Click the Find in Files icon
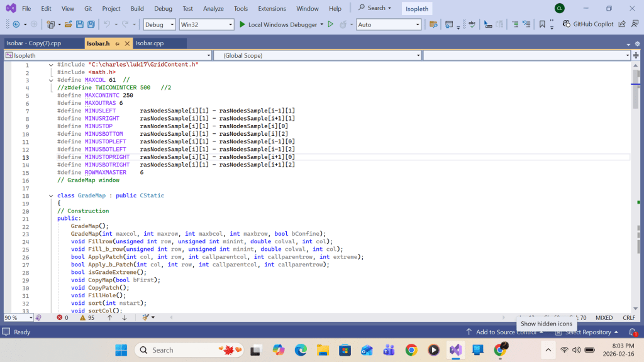The height and width of the screenshot is (362, 644). coord(433,25)
